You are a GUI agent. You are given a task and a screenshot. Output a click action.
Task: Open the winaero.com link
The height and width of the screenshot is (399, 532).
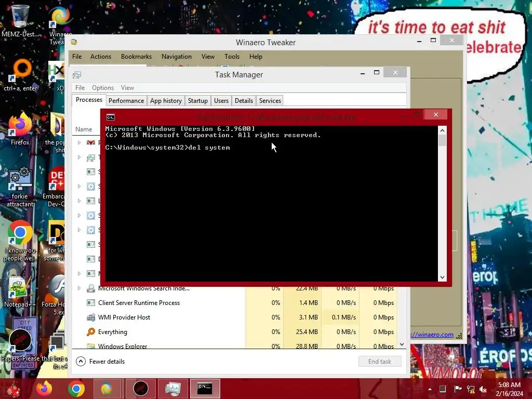[432, 335]
